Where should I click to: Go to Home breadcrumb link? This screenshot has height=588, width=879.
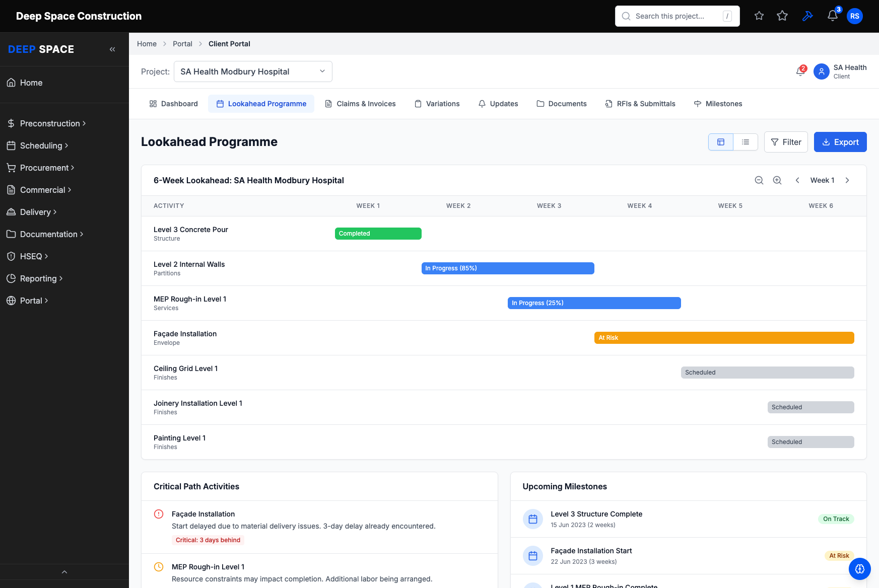[147, 44]
